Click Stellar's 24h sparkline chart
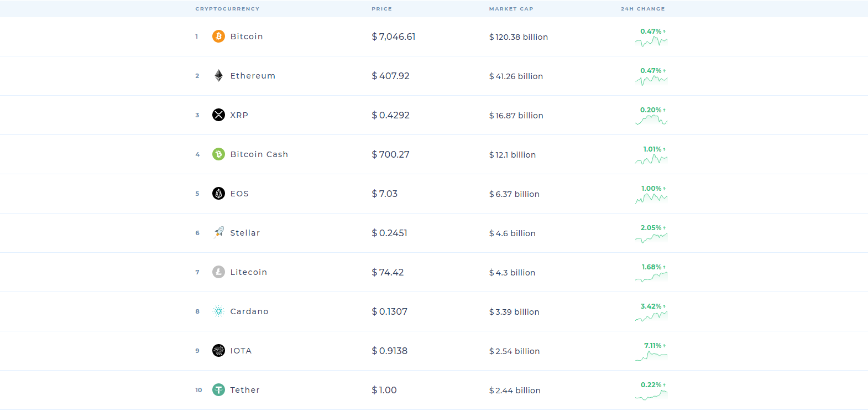868x411 pixels. (651, 238)
